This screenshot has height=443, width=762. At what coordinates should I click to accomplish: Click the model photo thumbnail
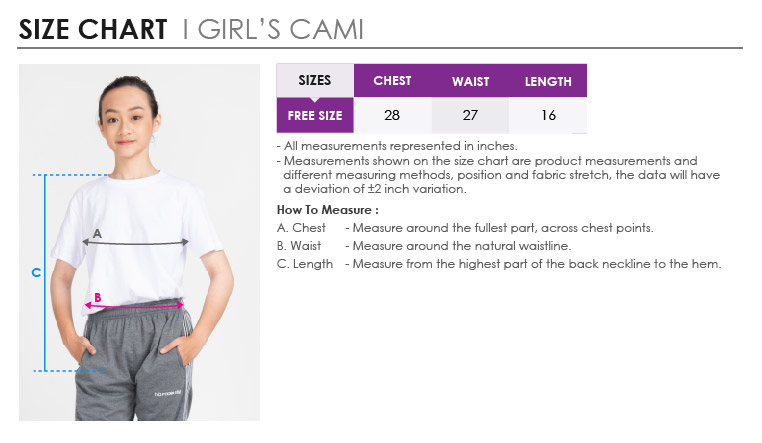point(139,242)
